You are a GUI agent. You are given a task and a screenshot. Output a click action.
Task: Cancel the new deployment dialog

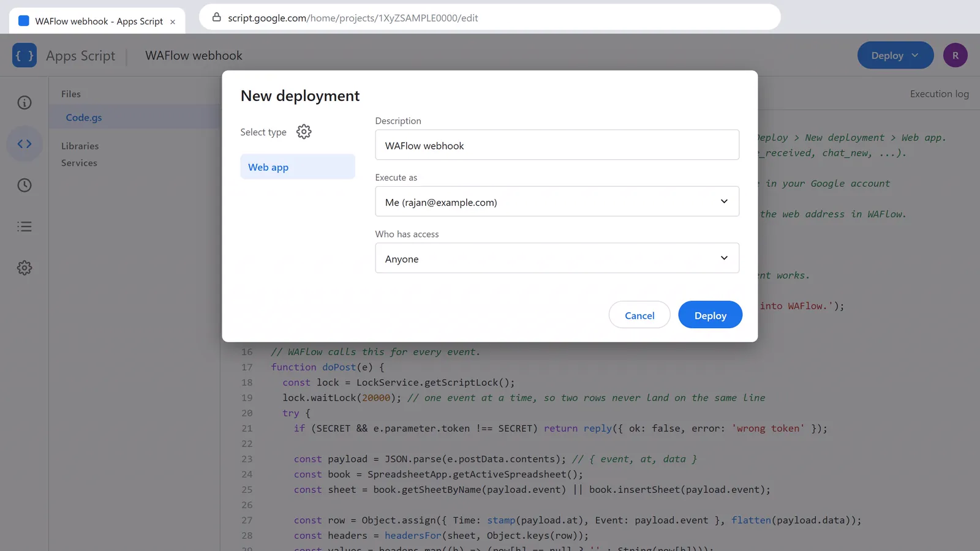639,315
